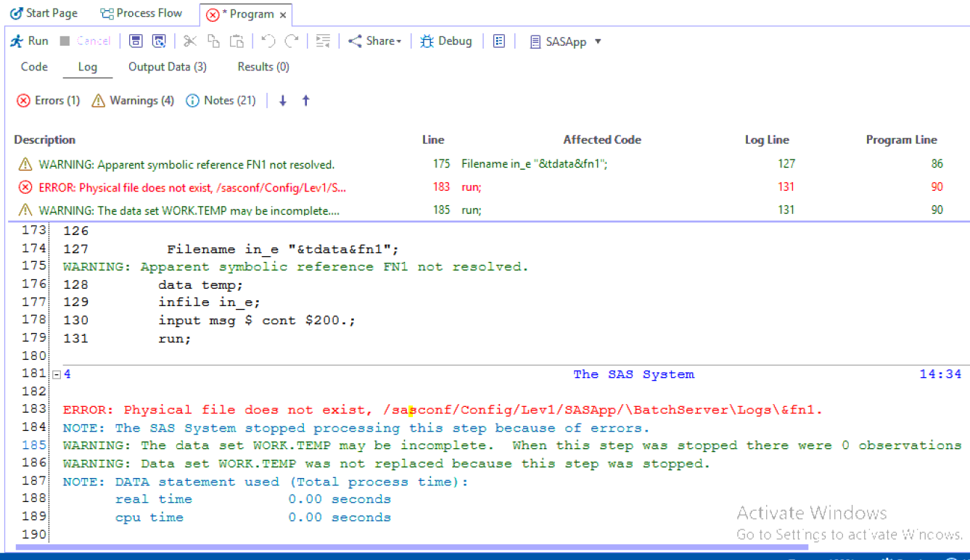This screenshot has width=970, height=560.
Task: Close the Program tab
Action: click(283, 15)
